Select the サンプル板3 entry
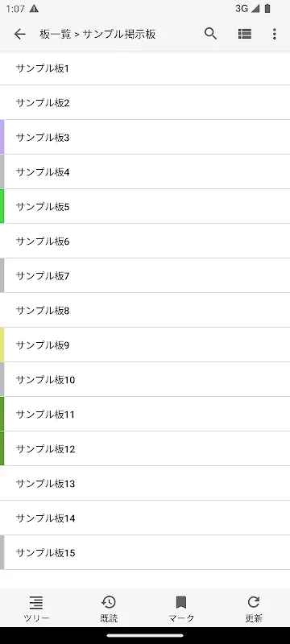This screenshot has width=290, height=644. [145, 137]
